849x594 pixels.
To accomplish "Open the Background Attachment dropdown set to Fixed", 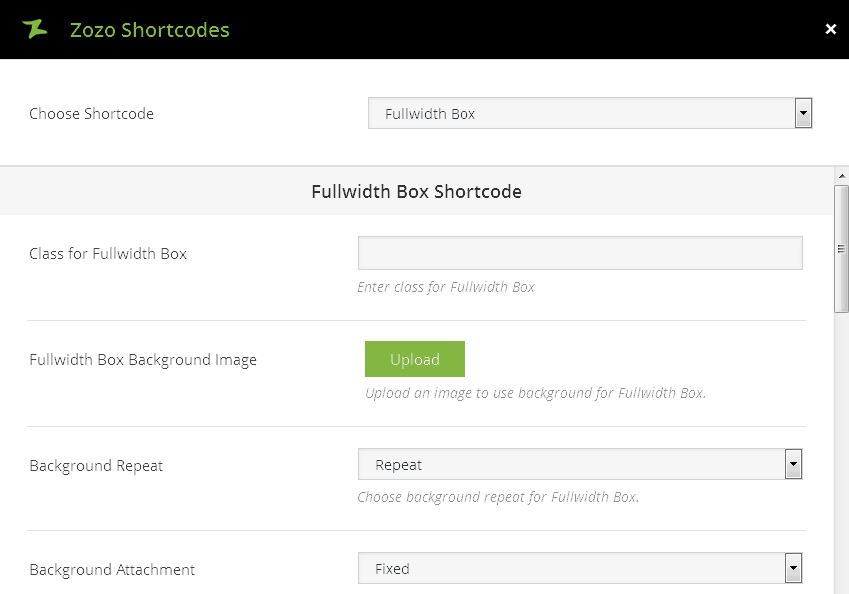I will [x=580, y=569].
